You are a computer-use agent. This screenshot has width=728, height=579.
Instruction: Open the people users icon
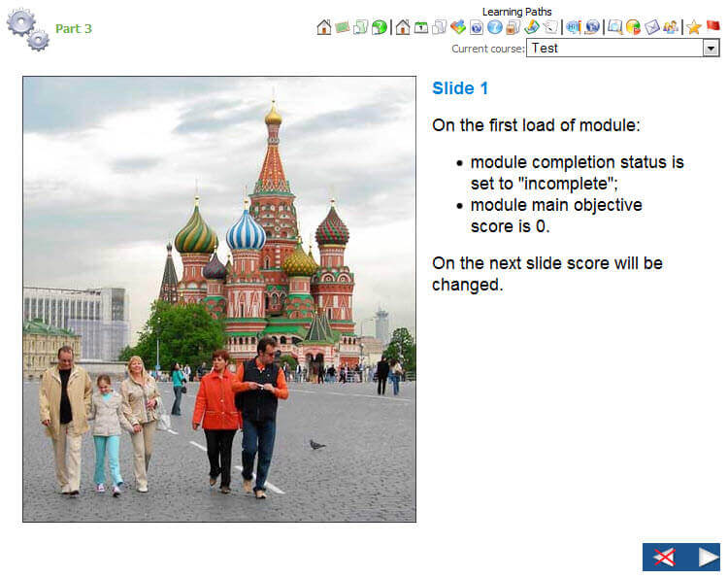tap(671, 27)
